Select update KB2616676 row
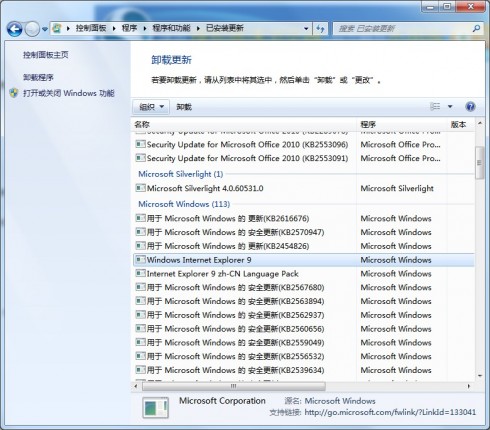Image resolution: width=490 pixels, height=430 pixels. 303,218
